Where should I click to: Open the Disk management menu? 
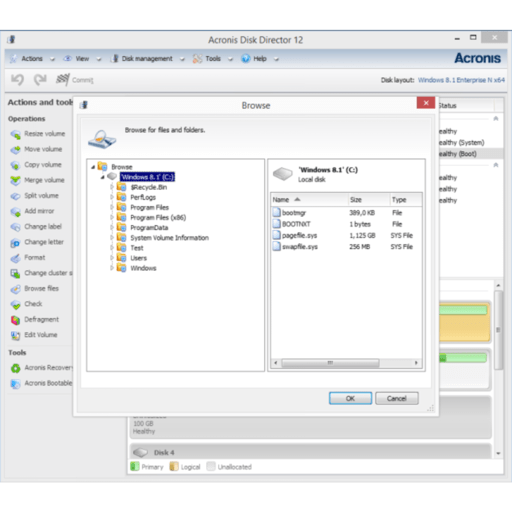[147, 59]
